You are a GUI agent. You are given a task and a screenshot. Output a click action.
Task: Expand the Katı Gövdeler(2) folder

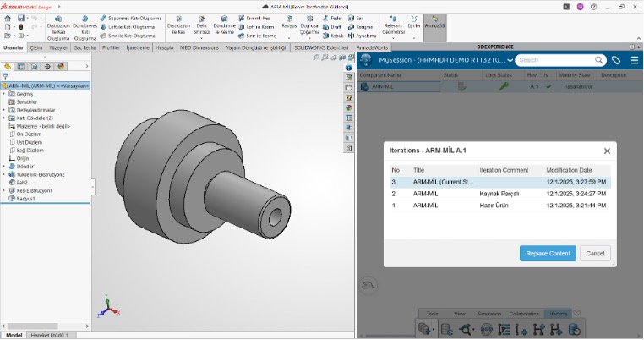click(x=3, y=118)
